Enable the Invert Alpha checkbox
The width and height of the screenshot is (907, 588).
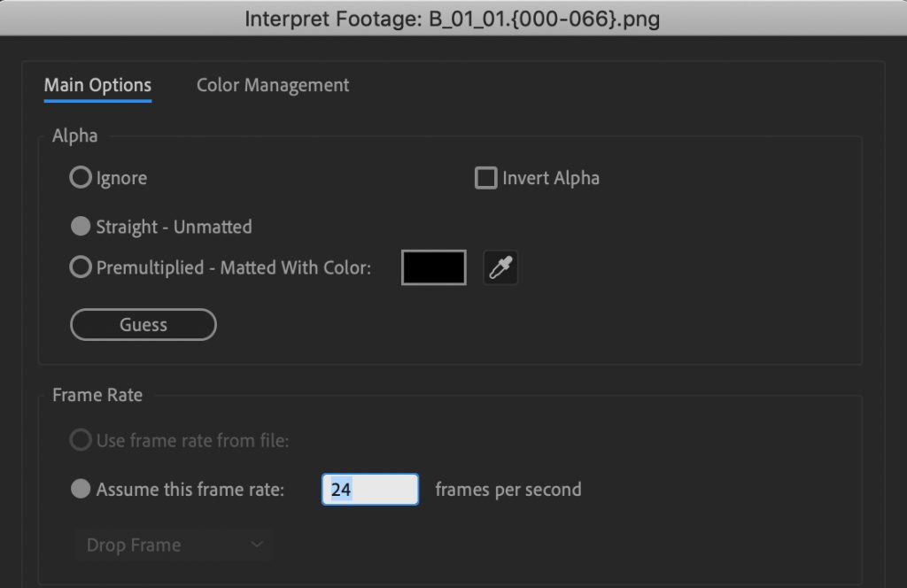click(x=485, y=178)
